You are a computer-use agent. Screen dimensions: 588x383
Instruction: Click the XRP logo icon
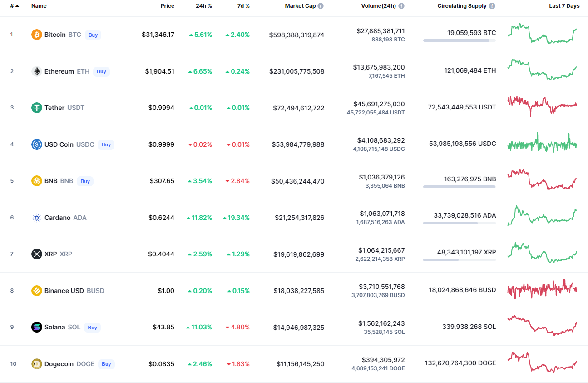[x=37, y=254]
